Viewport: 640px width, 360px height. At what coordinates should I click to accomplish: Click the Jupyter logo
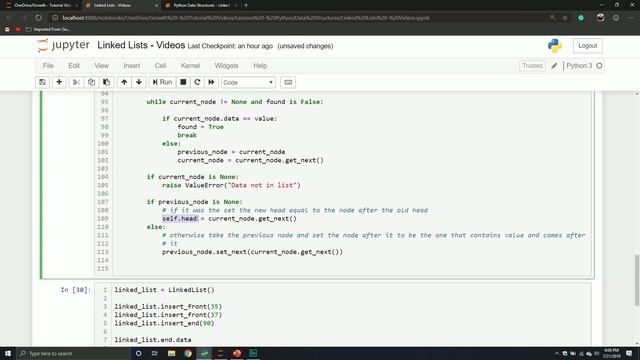pos(63,45)
